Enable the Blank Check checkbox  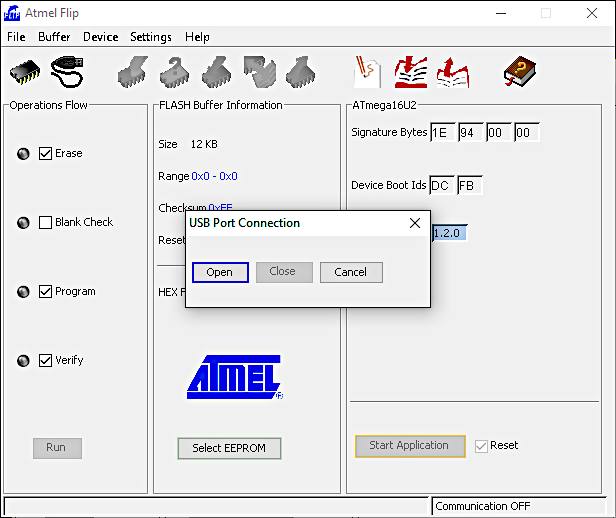point(45,222)
